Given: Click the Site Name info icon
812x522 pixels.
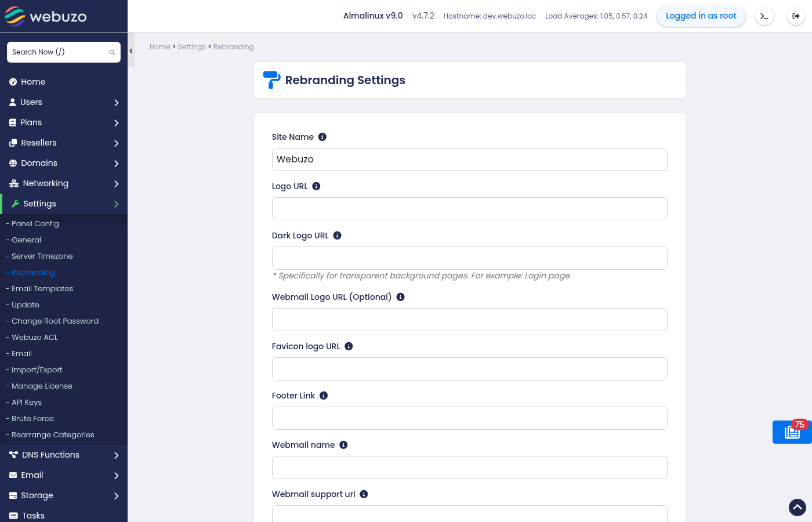Looking at the screenshot, I should coord(322,137).
